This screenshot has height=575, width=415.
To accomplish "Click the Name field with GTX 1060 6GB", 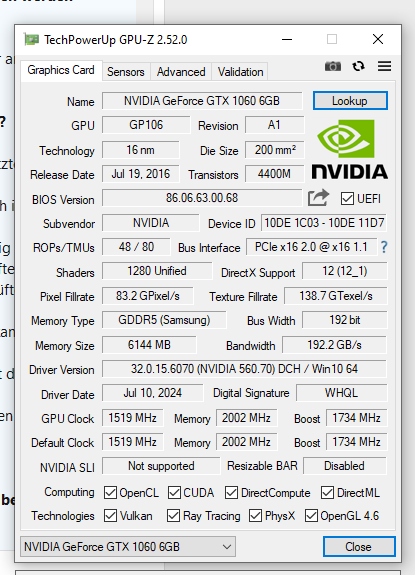I will pos(202,101).
